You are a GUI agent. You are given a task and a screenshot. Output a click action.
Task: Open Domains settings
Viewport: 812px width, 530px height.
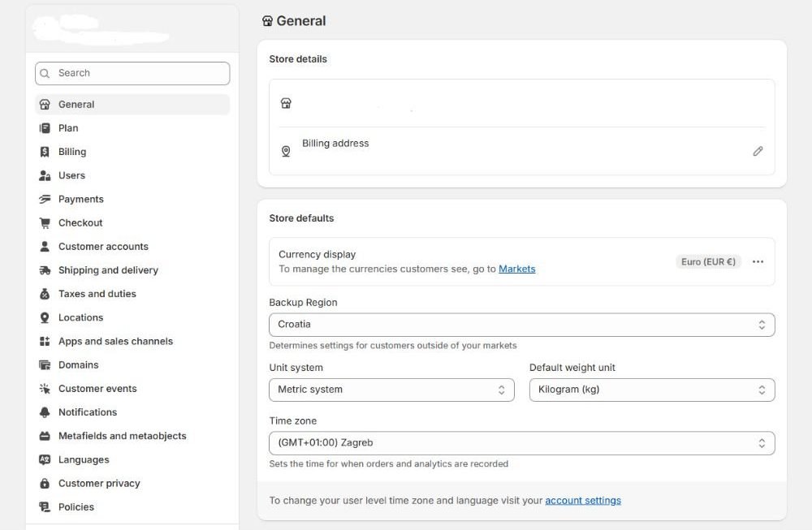(132, 365)
